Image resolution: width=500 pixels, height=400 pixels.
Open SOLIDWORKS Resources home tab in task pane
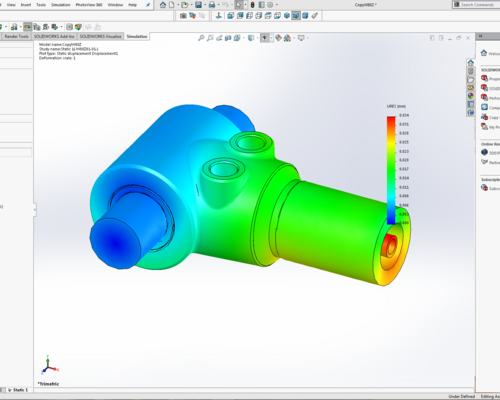click(471, 62)
